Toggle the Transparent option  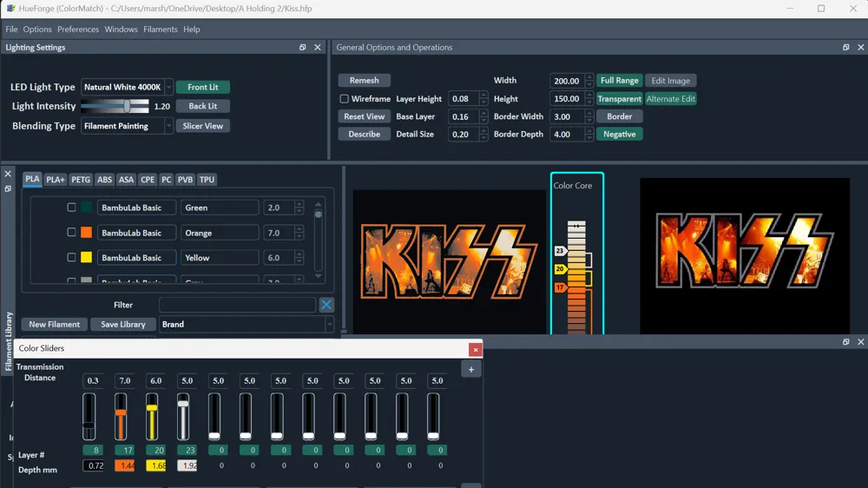[x=620, y=99]
